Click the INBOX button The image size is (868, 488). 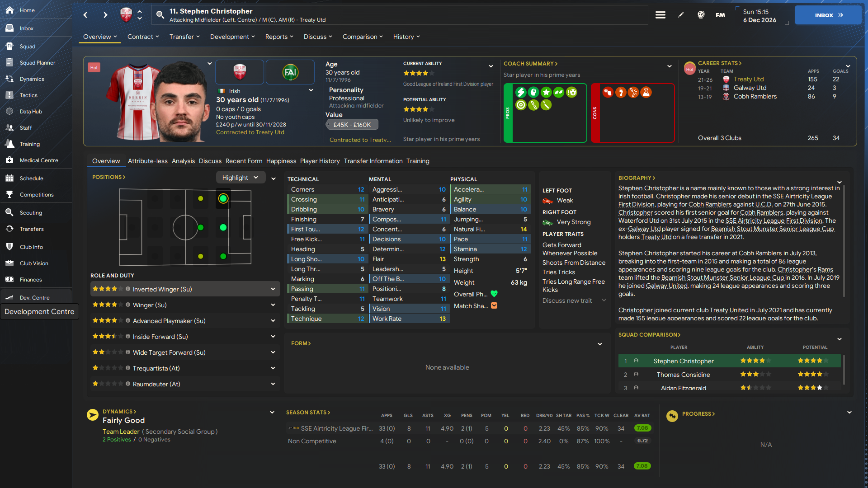tap(828, 15)
